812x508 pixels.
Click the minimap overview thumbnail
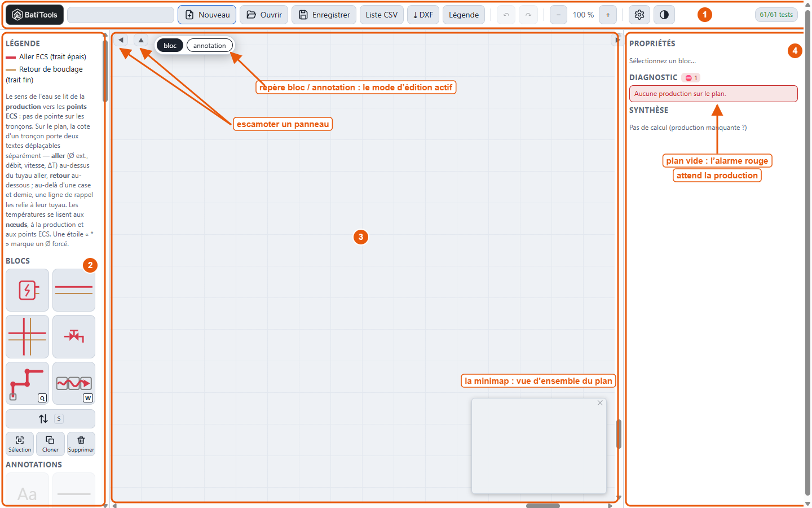pyautogui.click(x=539, y=446)
